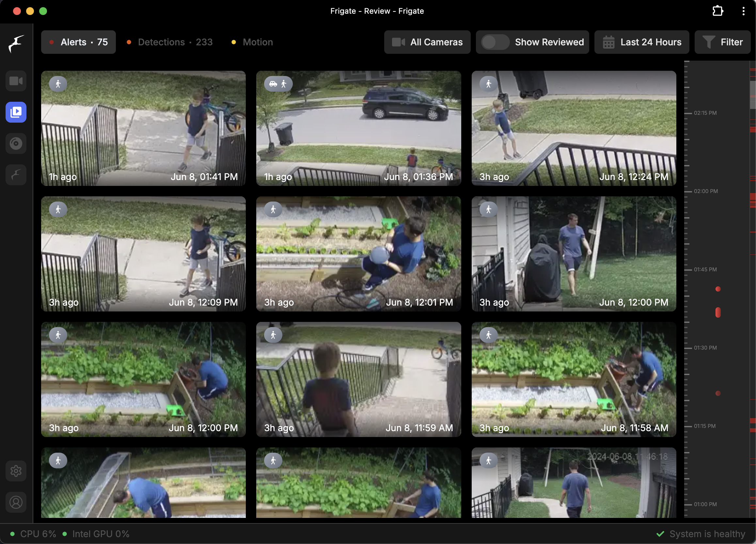Select the Alerts 75 tab
The image size is (756, 544).
78,42
